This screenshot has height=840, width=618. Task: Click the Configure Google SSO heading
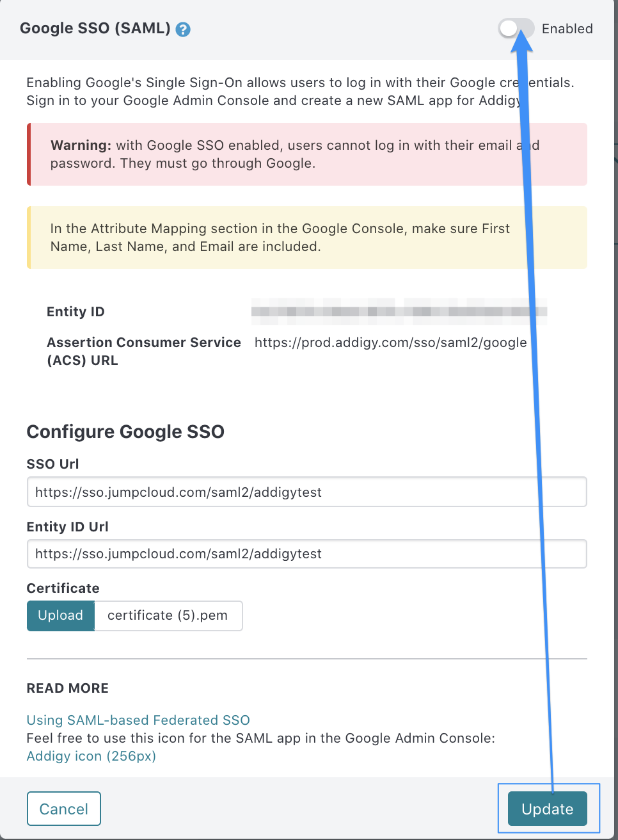pos(125,432)
